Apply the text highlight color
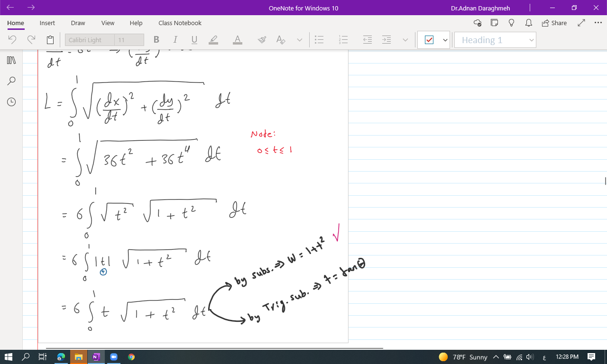The image size is (607, 364). (213, 40)
